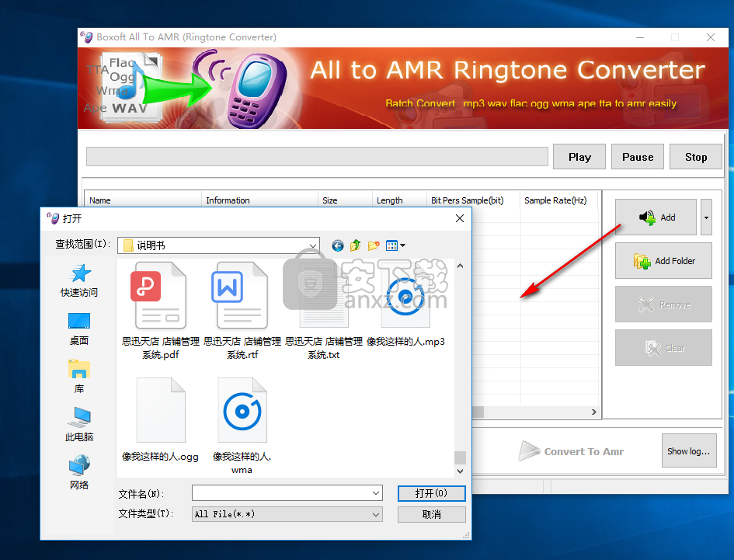The width and height of the screenshot is (734, 560).
Task: Click the Name column header
Action: click(143, 200)
